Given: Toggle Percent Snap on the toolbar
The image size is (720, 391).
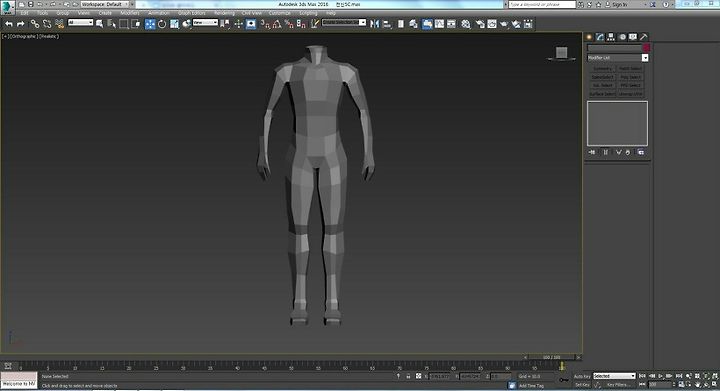Looking at the screenshot, I should click(289, 24).
